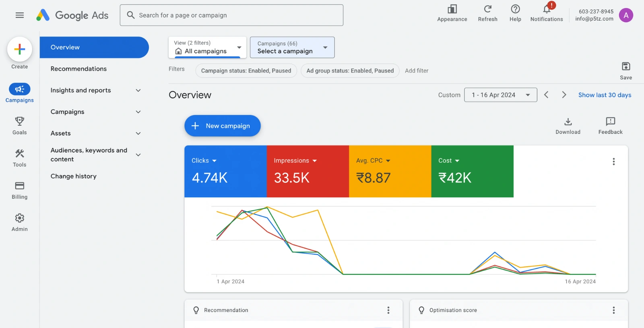Open the account avatar 'A'
The height and width of the screenshot is (328, 644).
pyautogui.click(x=626, y=15)
